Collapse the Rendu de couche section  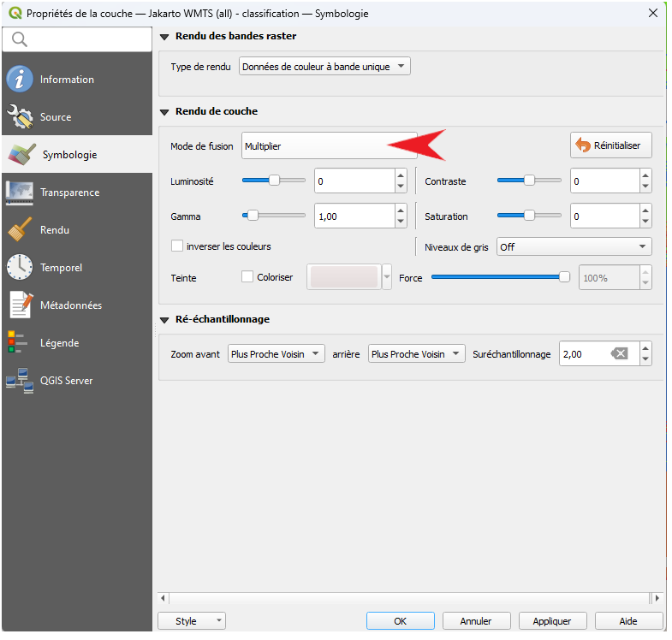(165, 111)
